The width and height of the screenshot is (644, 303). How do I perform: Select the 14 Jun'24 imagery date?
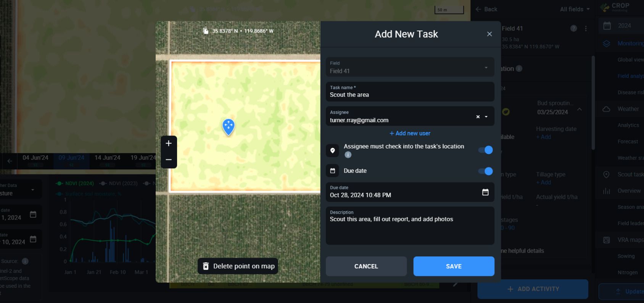(107, 161)
